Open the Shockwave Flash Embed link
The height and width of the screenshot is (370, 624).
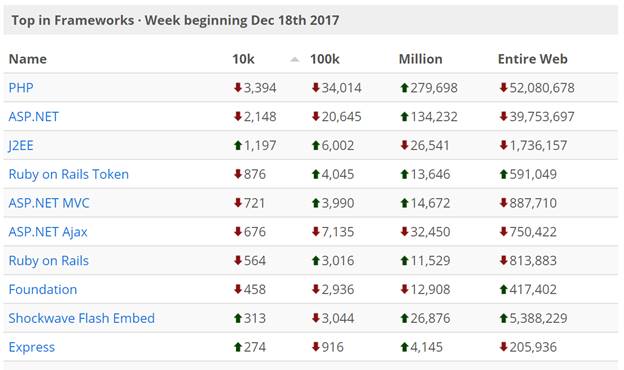click(x=82, y=318)
